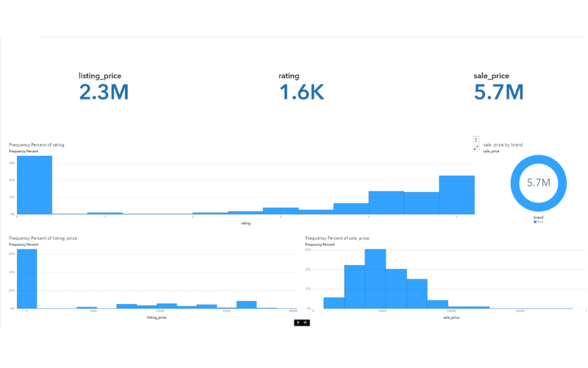This screenshot has height=368, width=588.
Task: Click the 'Frequency Percent of sale_price' chart title
Action: [x=337, y=238]
